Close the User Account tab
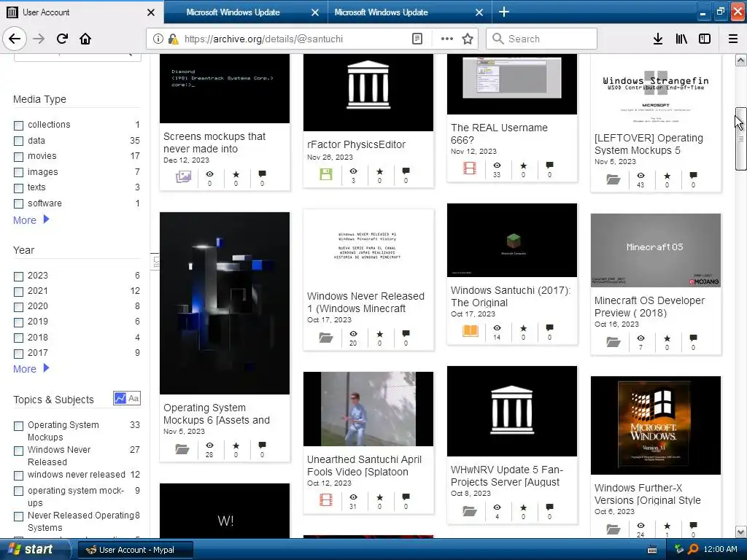The image size is (747, 560). click(x=151, y=12)
